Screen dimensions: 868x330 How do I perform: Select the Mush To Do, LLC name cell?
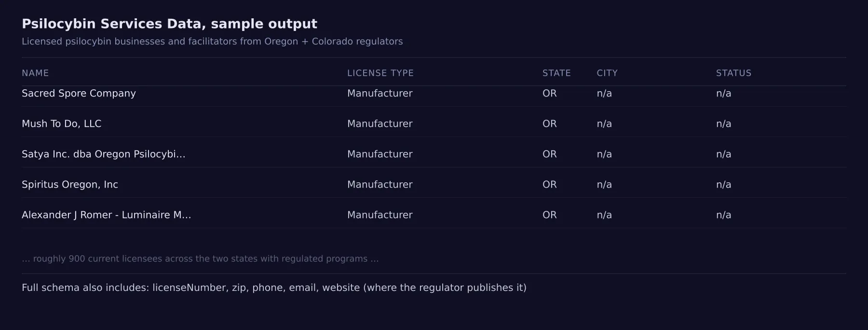[62, 124]
